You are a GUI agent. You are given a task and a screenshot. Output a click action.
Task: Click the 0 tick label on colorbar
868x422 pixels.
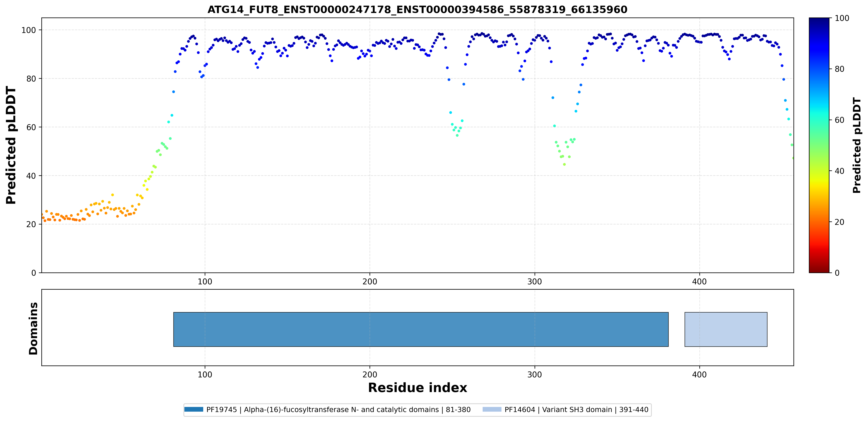tap(837, 273)
